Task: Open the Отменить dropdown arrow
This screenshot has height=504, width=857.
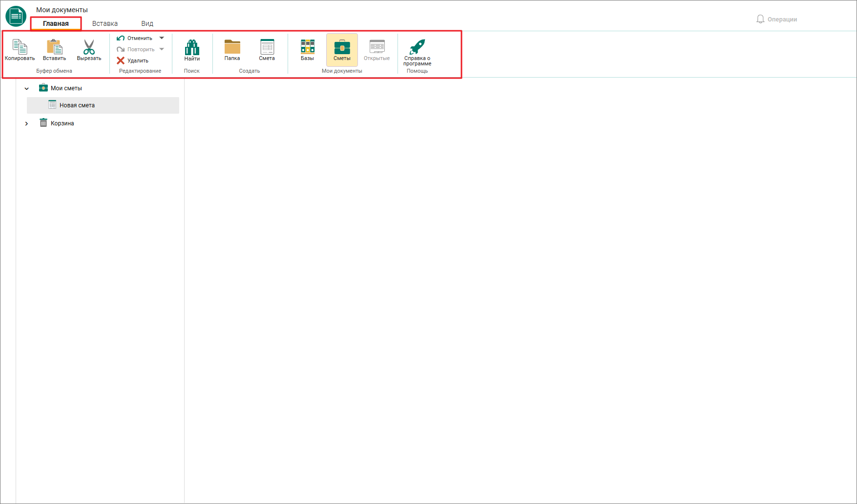Action: point(162,38)
